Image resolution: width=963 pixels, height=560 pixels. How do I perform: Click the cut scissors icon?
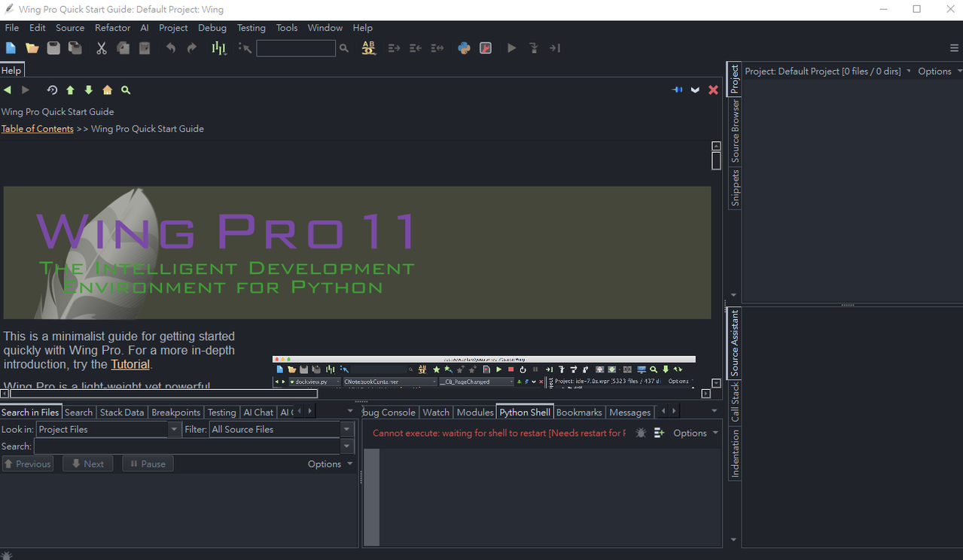(x=101, y=48)
